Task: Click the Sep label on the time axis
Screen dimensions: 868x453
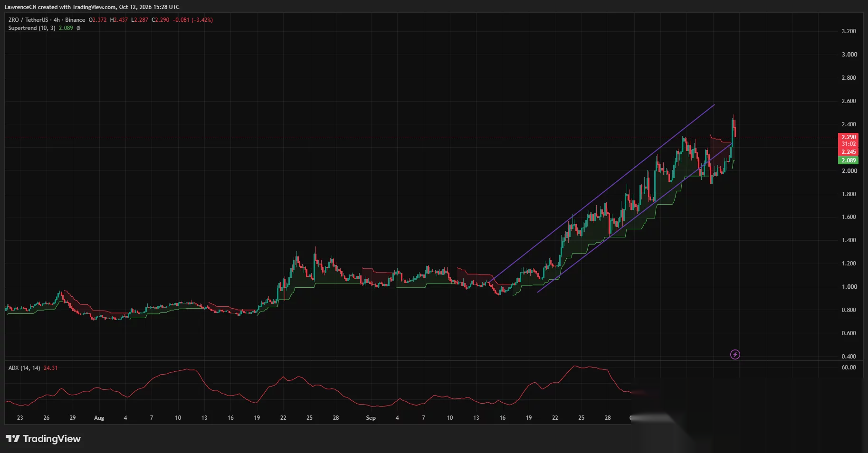Action: tap(371, 418)
